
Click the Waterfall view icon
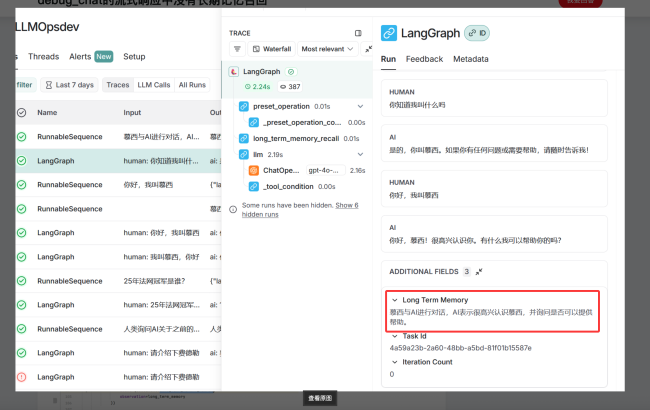tap(256, 49)
